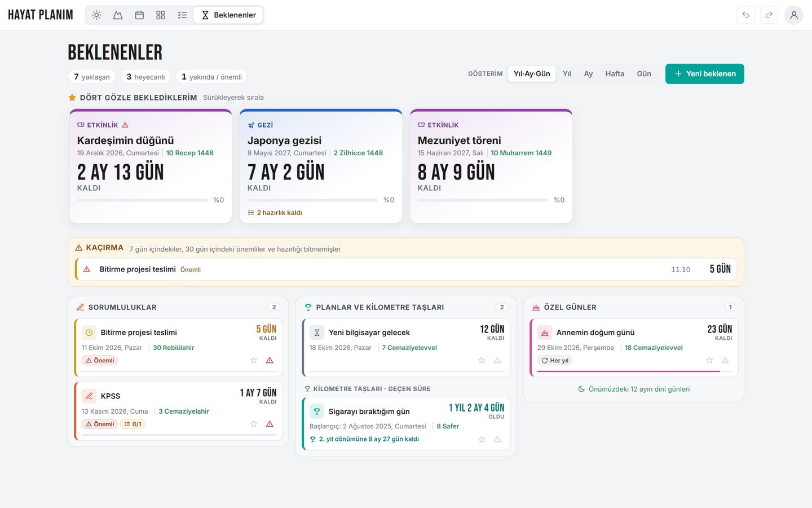This screenshot has width=812, height=508.
Task: Click progress bar on Mezuniyet töreni card
Action: (483, 200)
